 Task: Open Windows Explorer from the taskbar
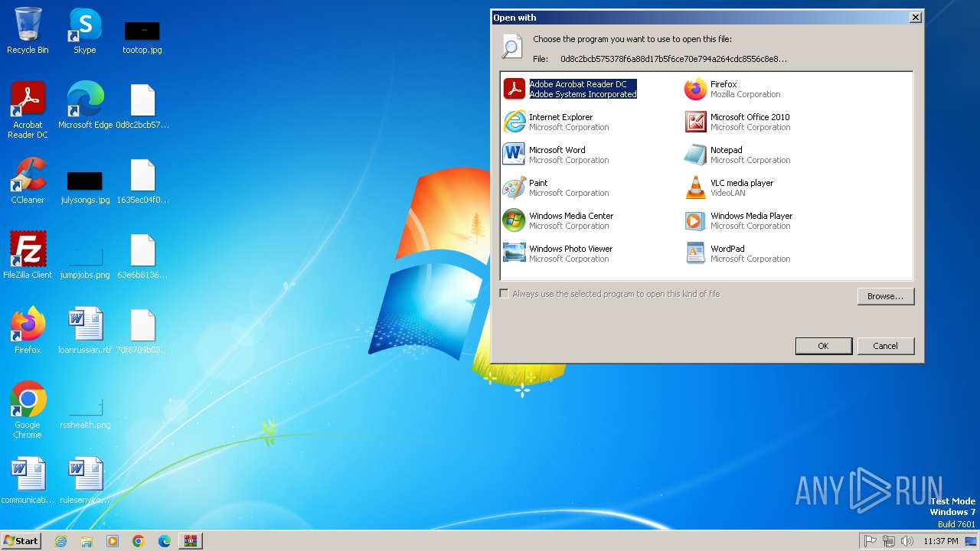pyautogui.click(x=87, y=541)
